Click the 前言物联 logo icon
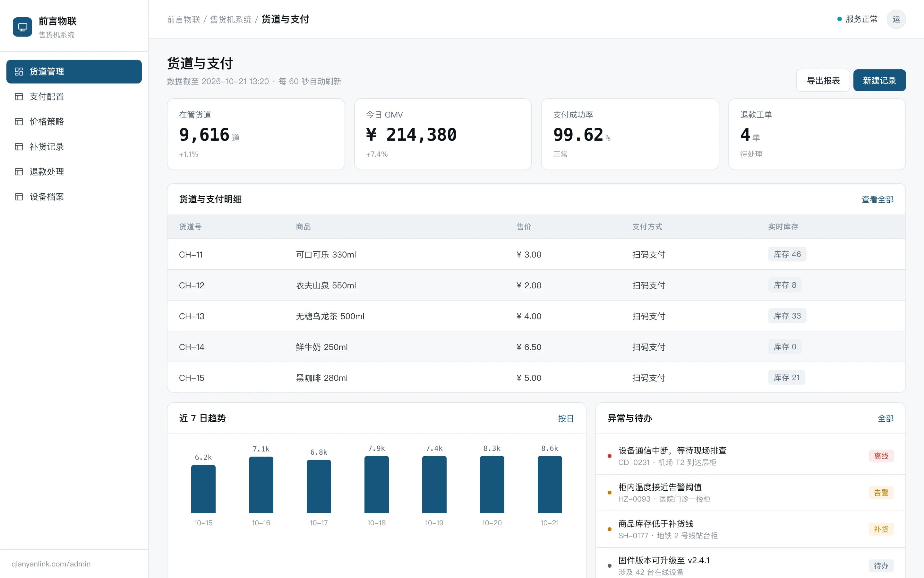 pos(22,27)
